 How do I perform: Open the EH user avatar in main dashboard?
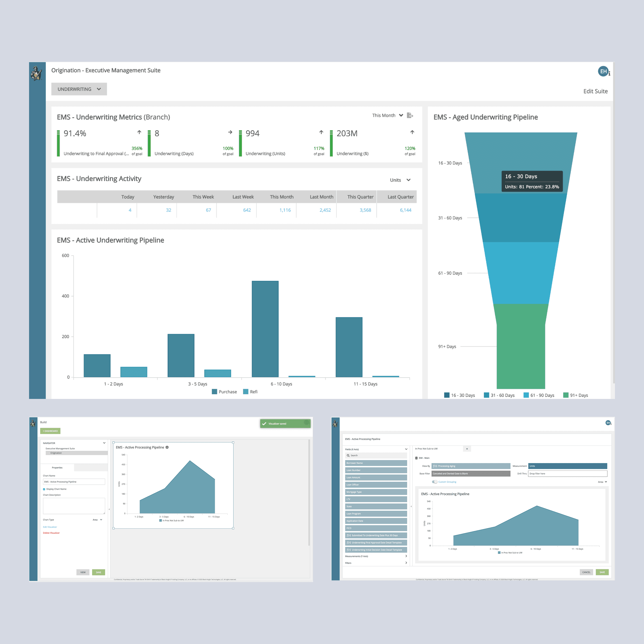point(603,71)
